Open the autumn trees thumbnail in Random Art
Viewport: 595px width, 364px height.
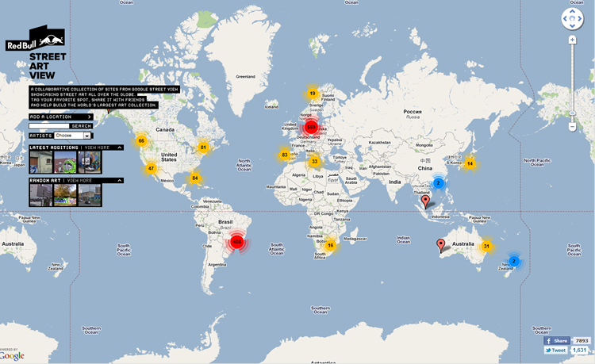[x=65, y=195]
